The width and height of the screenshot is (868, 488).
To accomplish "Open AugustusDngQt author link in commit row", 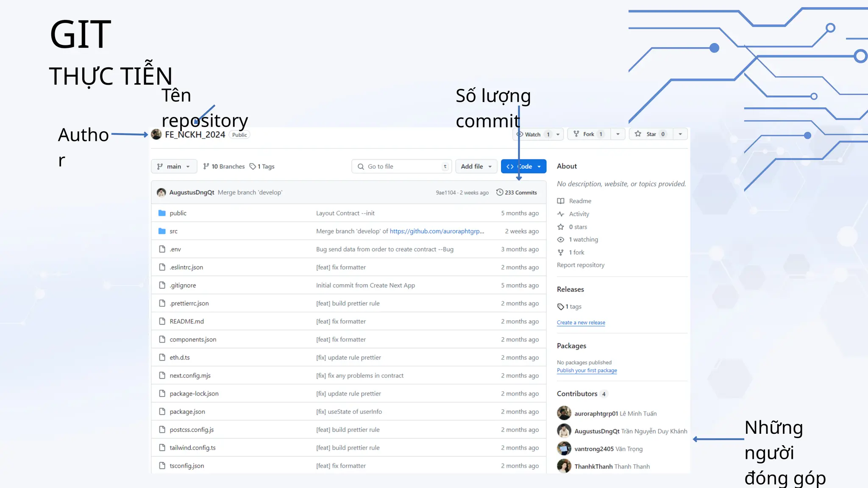I will point(192,192).
